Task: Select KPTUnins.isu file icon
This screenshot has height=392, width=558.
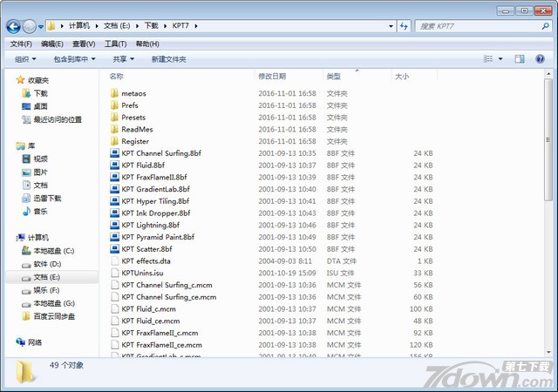Action: (x=114, y=273)
